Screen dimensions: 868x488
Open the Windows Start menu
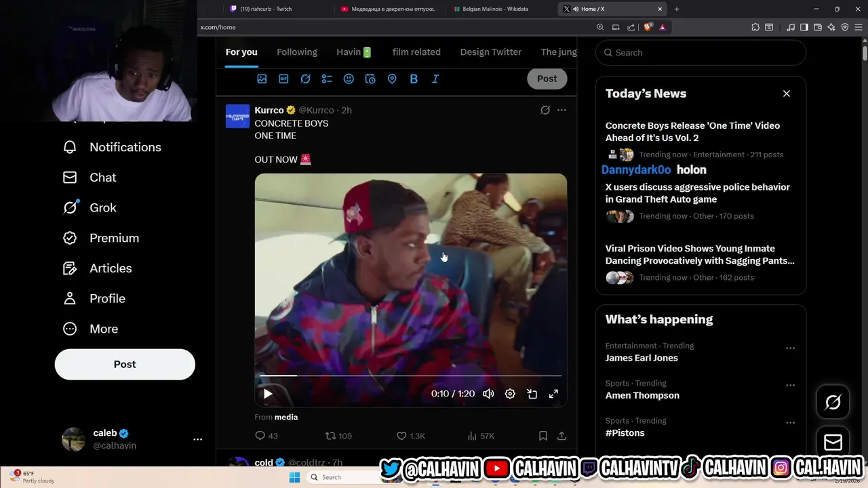pos(294,477)
